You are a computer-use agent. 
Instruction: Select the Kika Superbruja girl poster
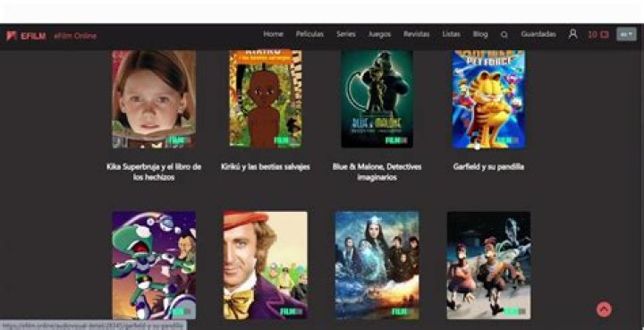154,99
